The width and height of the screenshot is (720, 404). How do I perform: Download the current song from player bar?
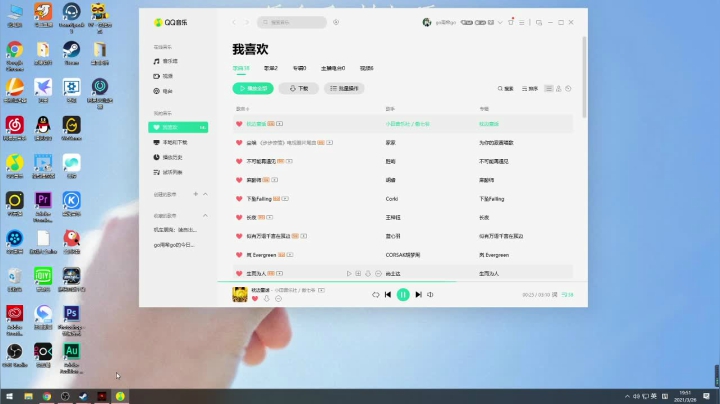(266, 299)
